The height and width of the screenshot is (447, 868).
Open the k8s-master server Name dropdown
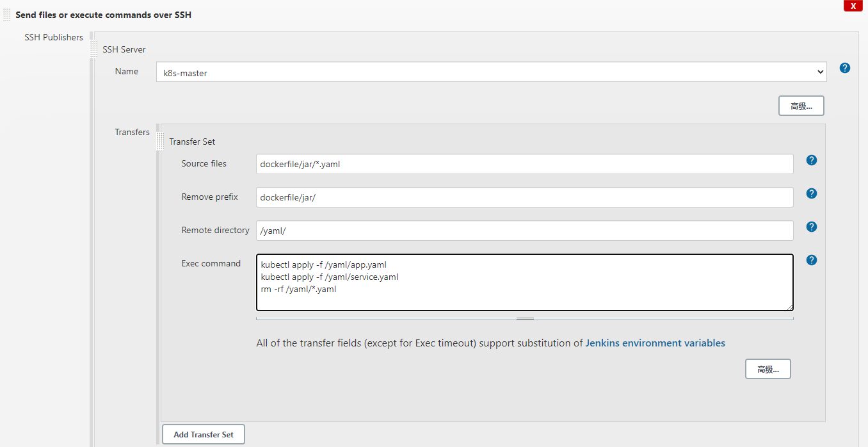[491, 72]
